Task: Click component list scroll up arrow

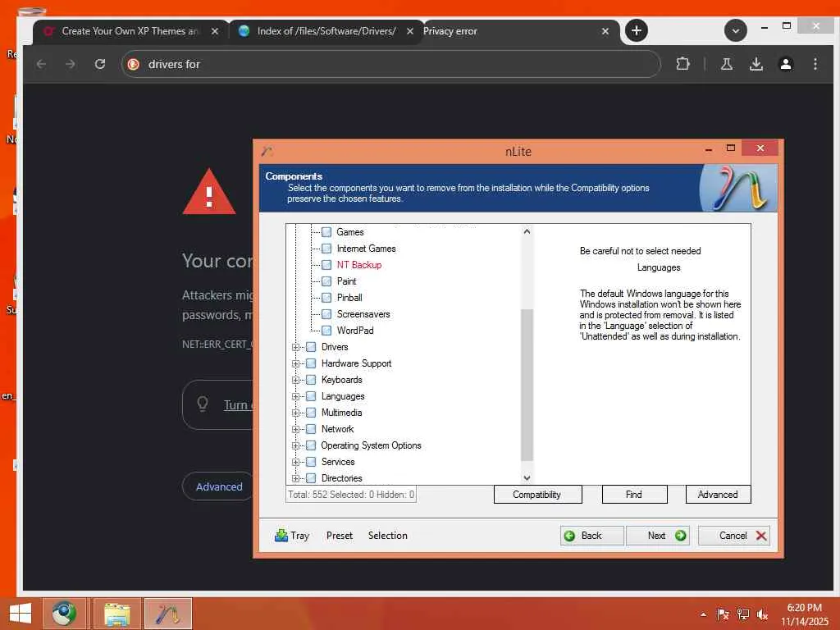Action: pyautogui.click(x=527, y=231)
